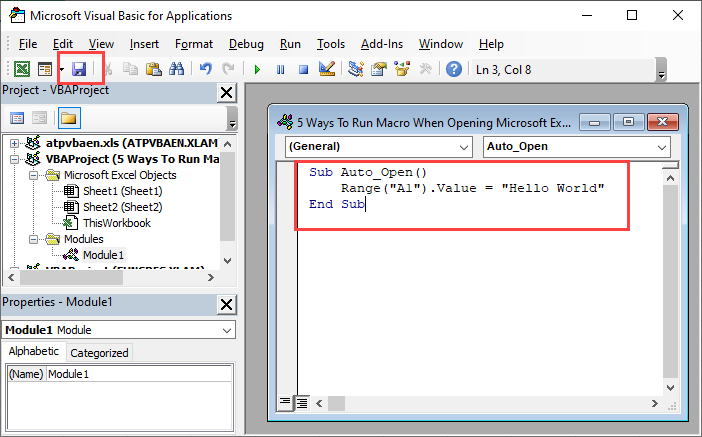Open the Format menu
Screen dimensions: 702x437
(x=194, y=44)
